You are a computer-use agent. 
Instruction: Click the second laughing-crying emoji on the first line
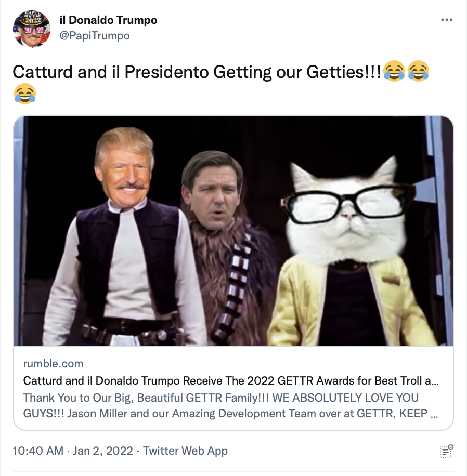[418, 71]
